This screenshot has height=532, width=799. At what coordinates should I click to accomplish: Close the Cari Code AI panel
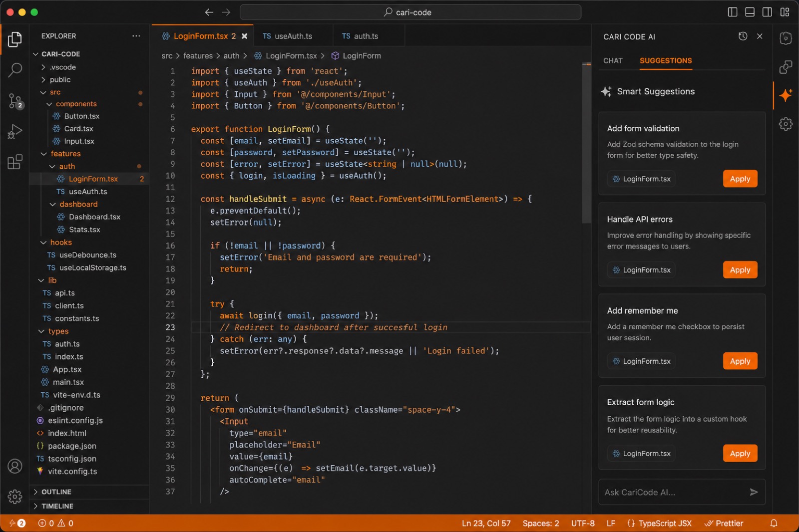point(760,36)
